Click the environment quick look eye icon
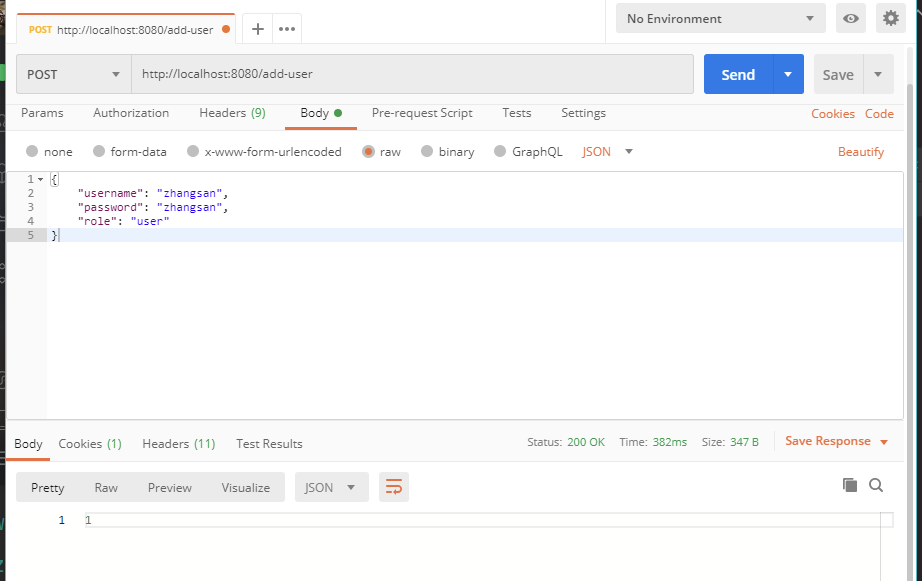Image resolution: width=922 pixels, height=581 pixels. [851, 18]
